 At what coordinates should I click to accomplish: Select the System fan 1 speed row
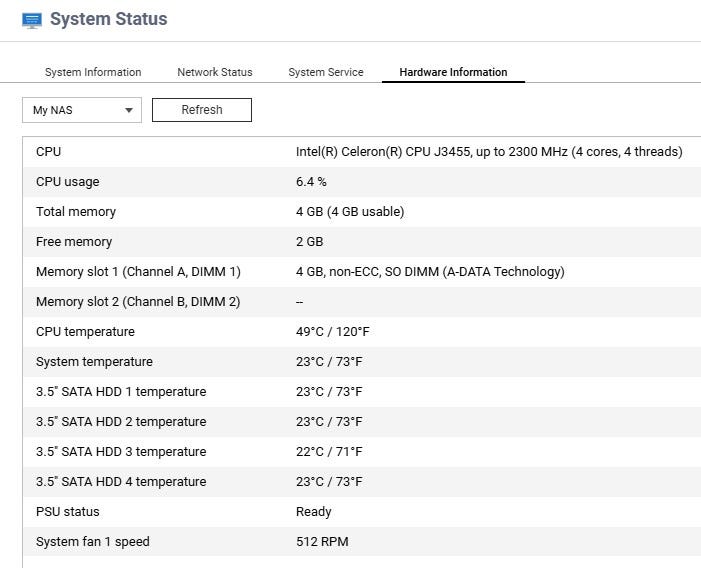point(360,542)
